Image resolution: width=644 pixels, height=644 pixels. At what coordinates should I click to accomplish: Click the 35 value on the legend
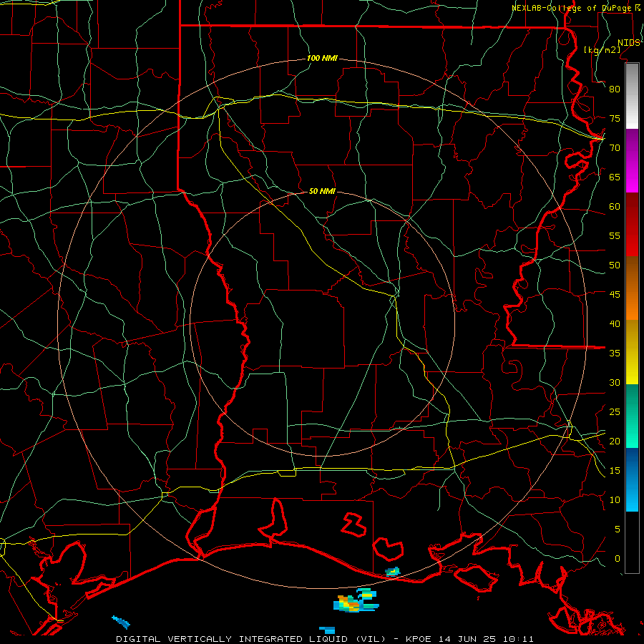click(615, 353)
